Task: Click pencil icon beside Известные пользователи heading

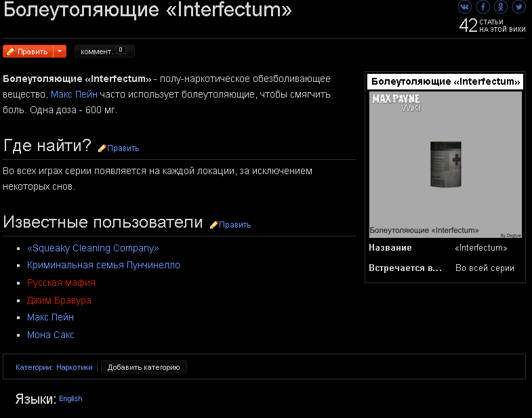Action: click(x=213, y=225)
